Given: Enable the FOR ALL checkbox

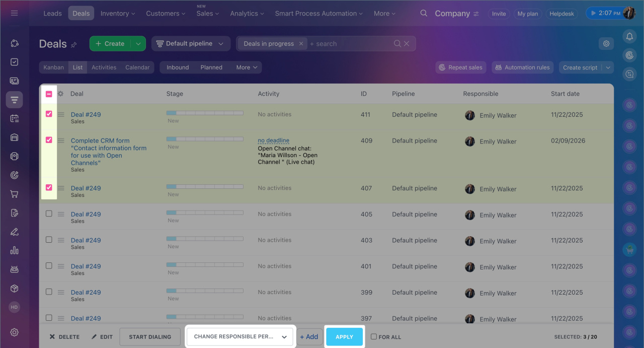Looking at the screenshot, I should (x=374, y=336).
